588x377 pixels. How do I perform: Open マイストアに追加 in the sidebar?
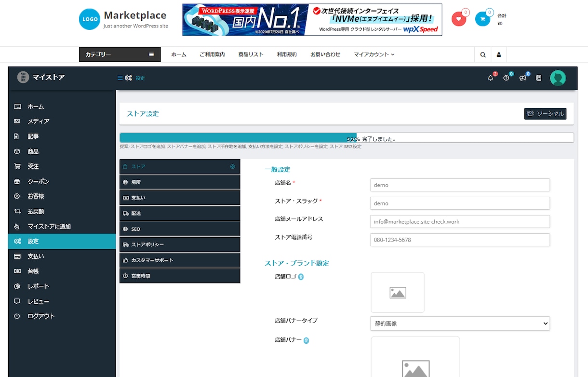pos(62,227)
